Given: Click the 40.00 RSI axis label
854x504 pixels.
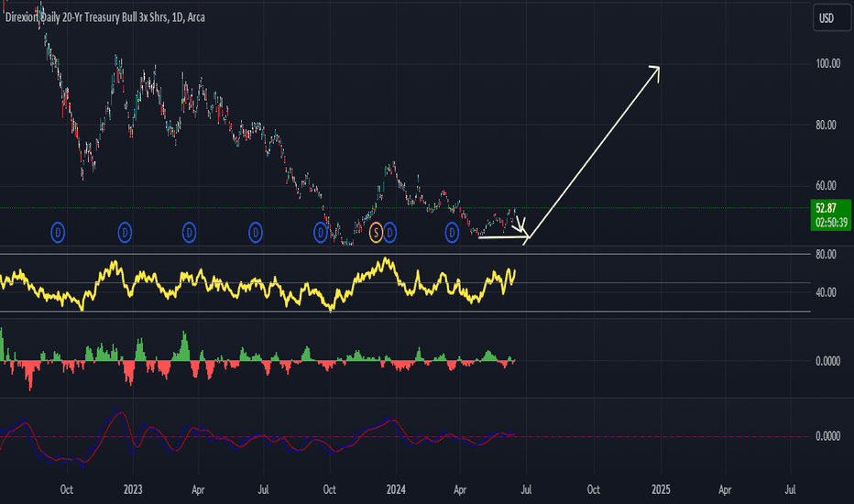Looking at the screenshot, I should pyautogui.click(x=826, y=292).
